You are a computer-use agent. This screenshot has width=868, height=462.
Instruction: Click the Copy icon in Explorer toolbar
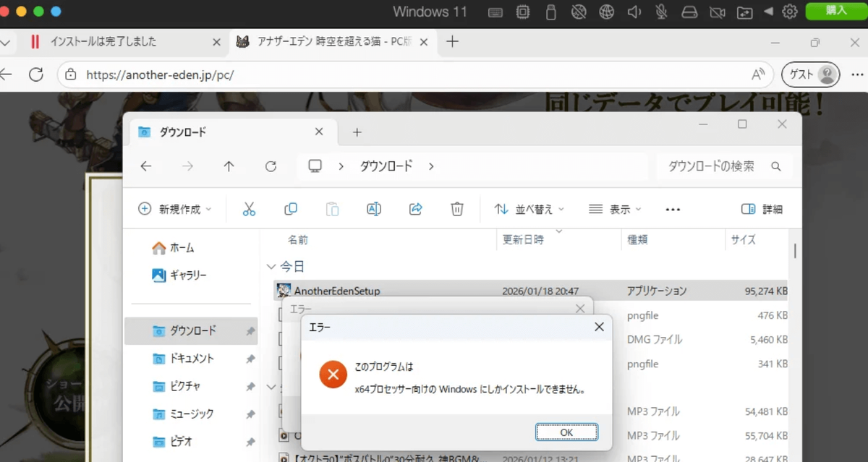click(x=291, y=209)
